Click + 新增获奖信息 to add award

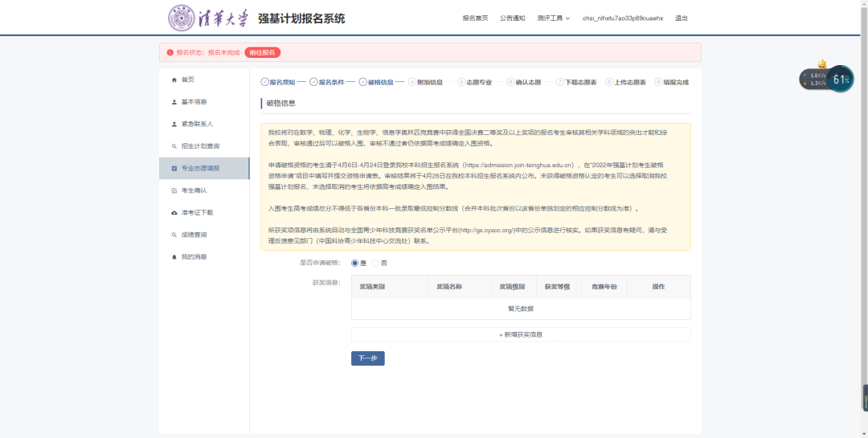[521, 334]
